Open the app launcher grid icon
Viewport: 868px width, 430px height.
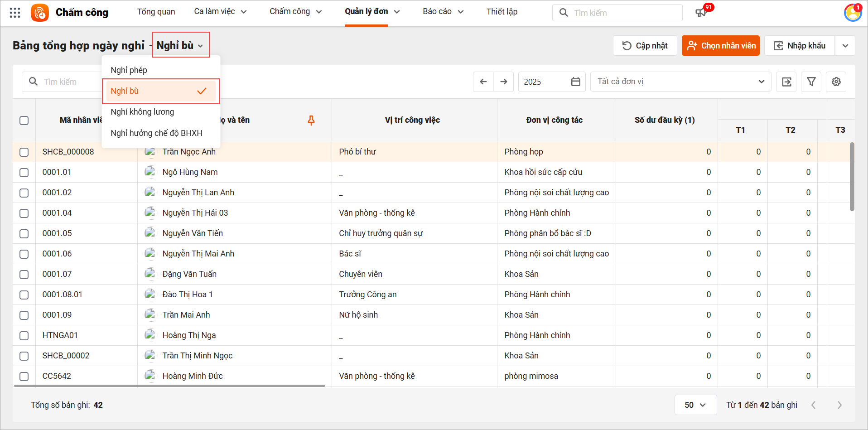15,13
